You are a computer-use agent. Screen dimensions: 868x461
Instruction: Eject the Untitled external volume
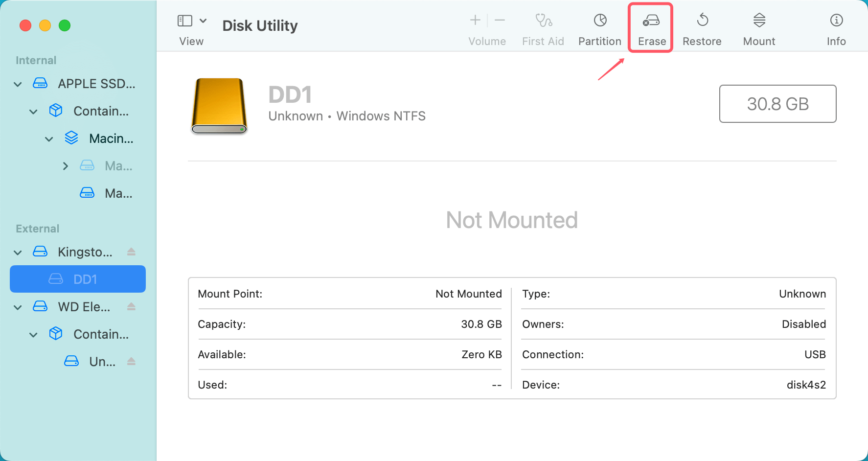tap(131, 361)
